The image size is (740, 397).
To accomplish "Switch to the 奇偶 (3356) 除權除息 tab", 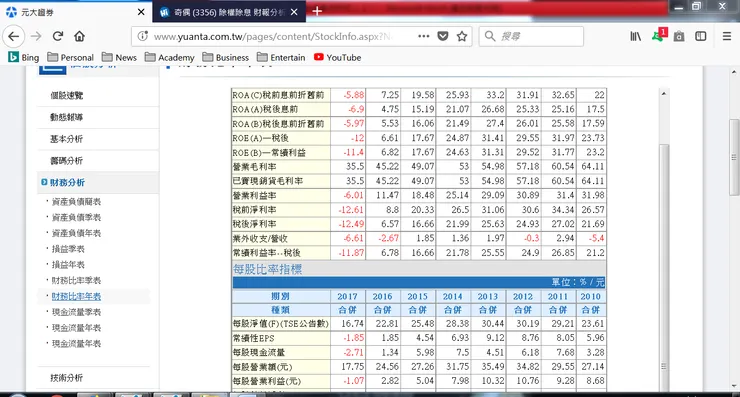I will pos(229,12).
